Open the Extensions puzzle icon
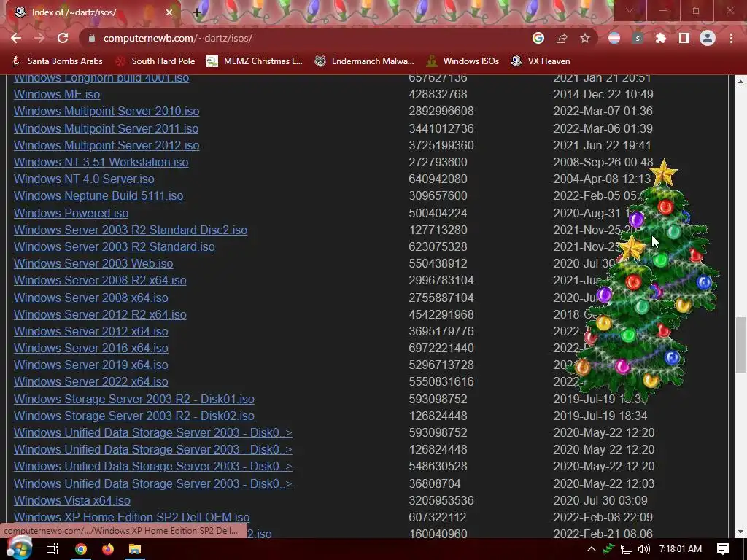 tap(661, 38)
